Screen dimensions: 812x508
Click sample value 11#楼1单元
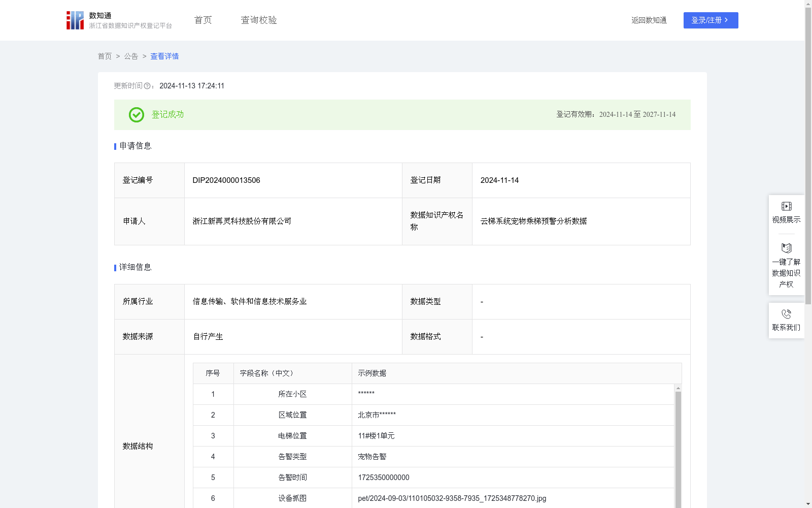(x=376, y=436)
